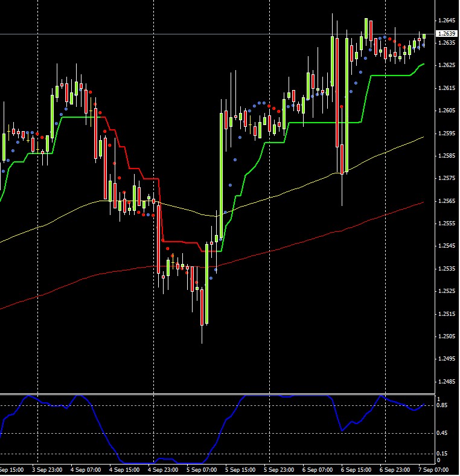Click the current price label 1.2639

coord(447,33)
